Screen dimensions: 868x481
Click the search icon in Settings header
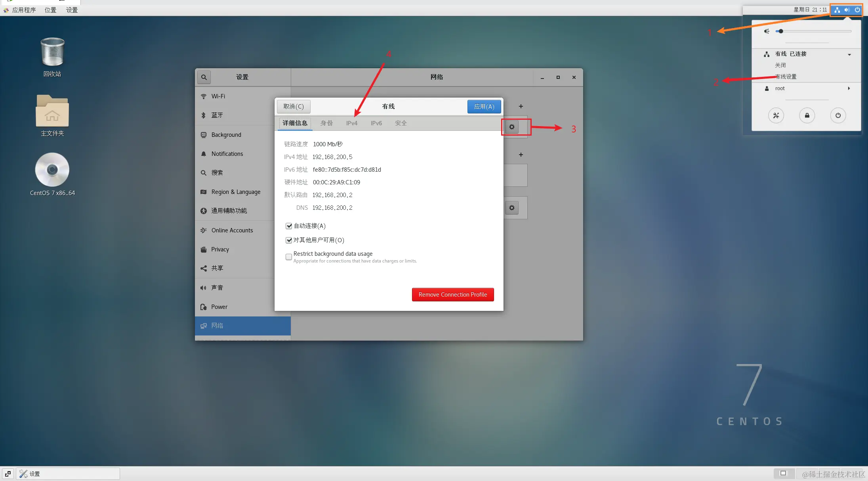(204, 77)
